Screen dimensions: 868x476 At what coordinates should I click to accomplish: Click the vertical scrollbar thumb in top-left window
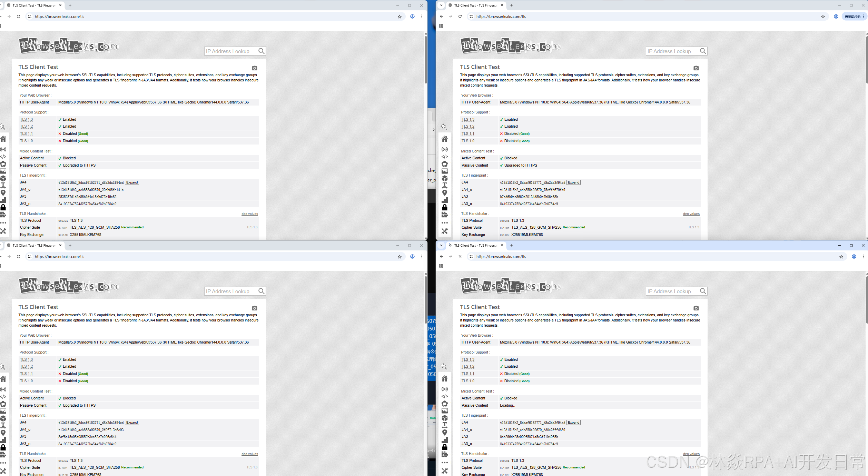coord(426,59)
